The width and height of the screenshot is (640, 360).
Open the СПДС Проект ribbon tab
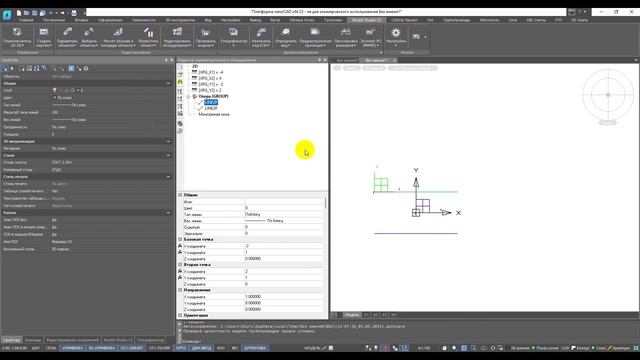click(404, 20)
